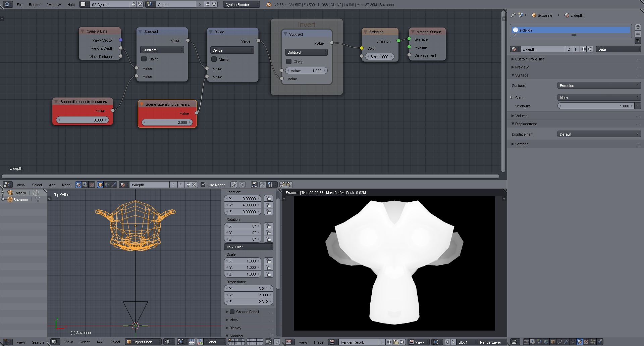This screenshot has height=346, width=644.
Task: Open Material tab in properties editor
Action: [x=580, y=342]
